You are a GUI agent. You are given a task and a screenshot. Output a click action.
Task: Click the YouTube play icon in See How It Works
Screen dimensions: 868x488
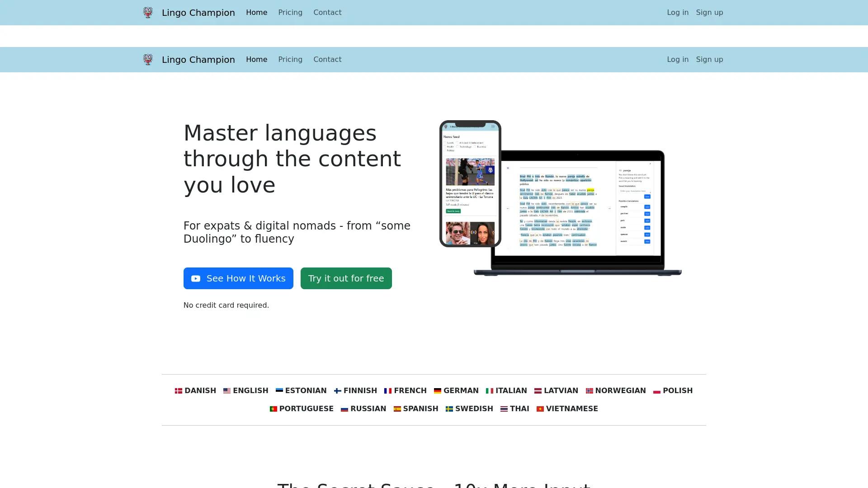point(195,278)
